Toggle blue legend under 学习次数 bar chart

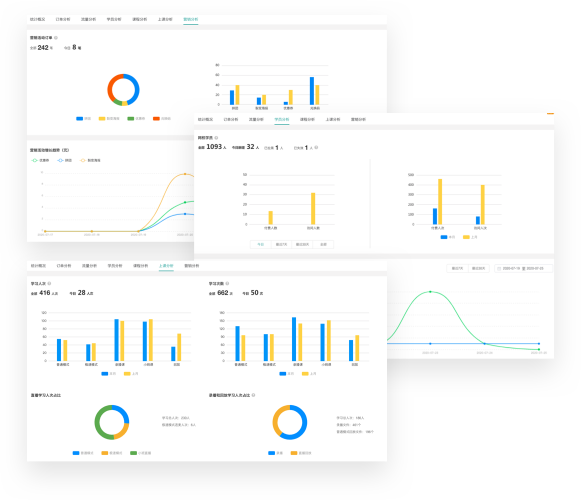286,374
